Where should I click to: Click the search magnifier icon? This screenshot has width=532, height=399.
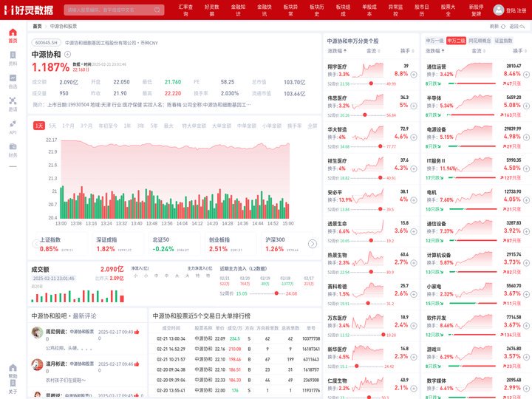(x=157, y=10)
